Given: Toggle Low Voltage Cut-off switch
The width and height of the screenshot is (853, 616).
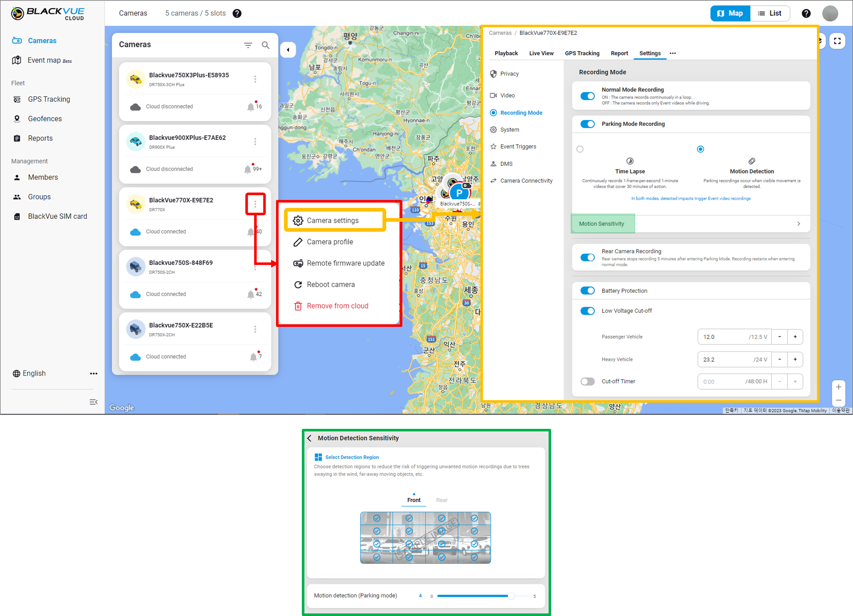Looking at the screenshot, I should pyautogui.click(x=587, y=311).
